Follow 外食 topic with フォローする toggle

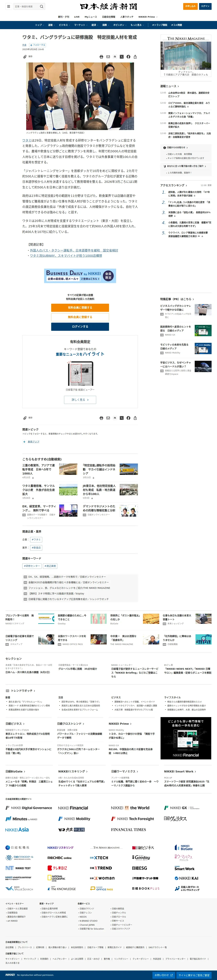(38, 45)
